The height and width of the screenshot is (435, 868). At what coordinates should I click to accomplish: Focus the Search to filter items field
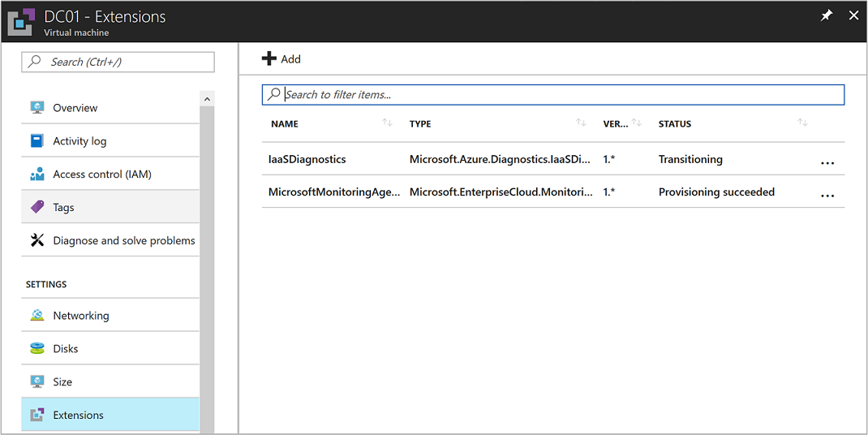click(x=560, y=95)
